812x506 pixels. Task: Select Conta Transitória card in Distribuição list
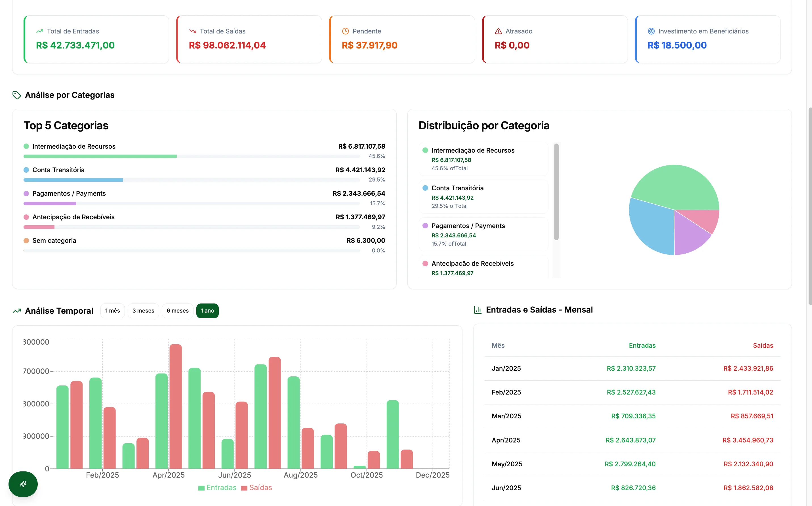click(483, 197)
